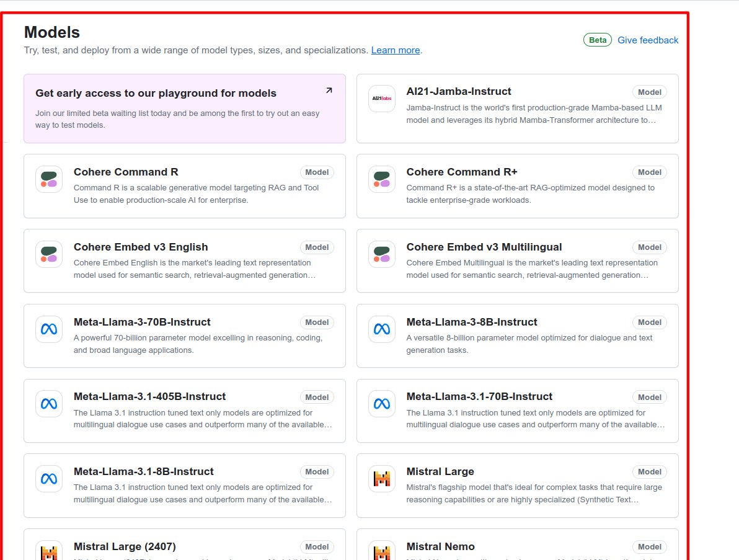Click the Give feedback link

pos(648,40)
